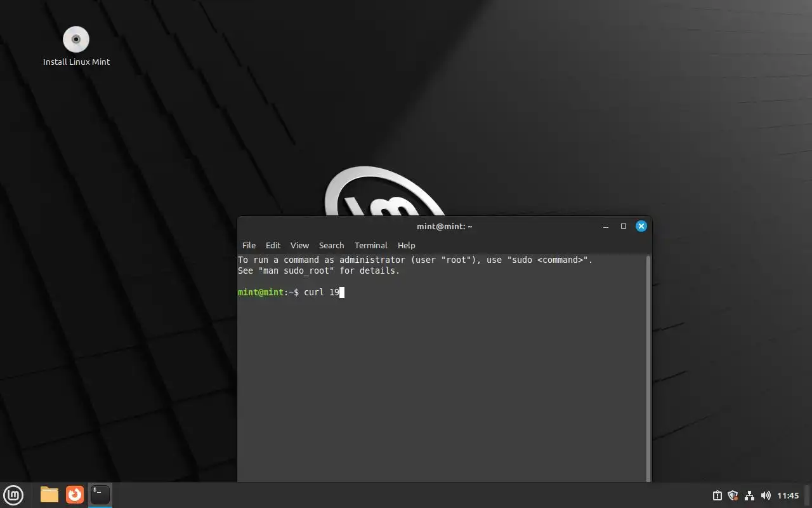Open the sound volume tray icon
This screenshot has width=812, height=508.
click(x=766, y=495)
